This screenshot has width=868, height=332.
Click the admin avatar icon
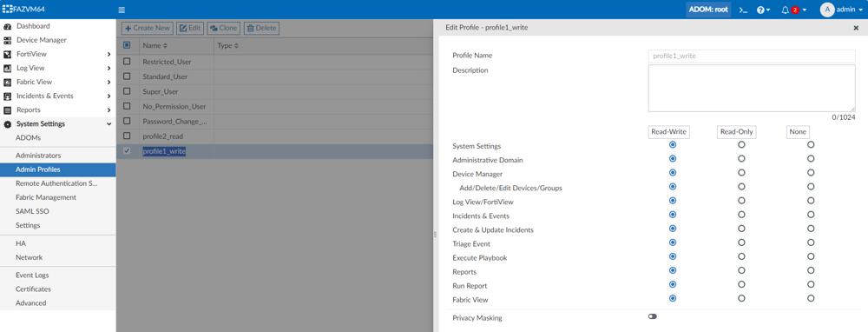coord(827,10)
